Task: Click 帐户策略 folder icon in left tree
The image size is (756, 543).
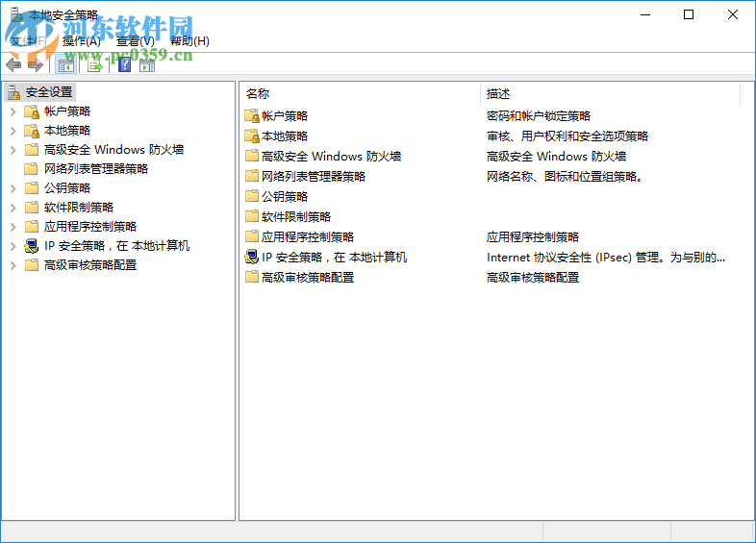Action: point(32,111)
